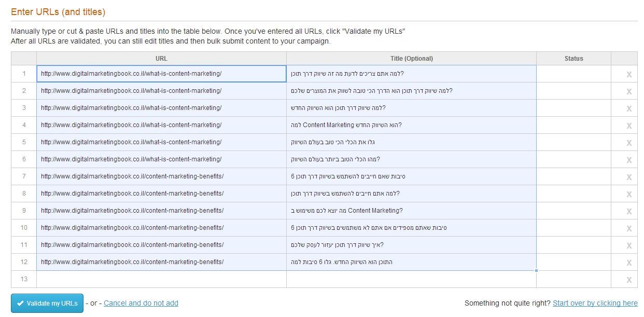644x317 pixels.
Task: Click the URL field in row 4
Action: (x=161, y=125)
